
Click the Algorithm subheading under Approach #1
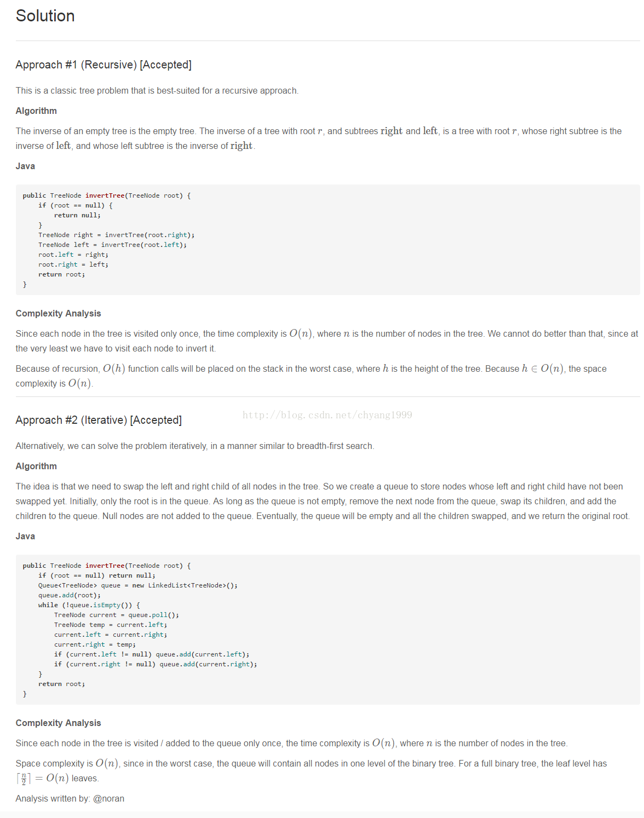pos(36,111)
